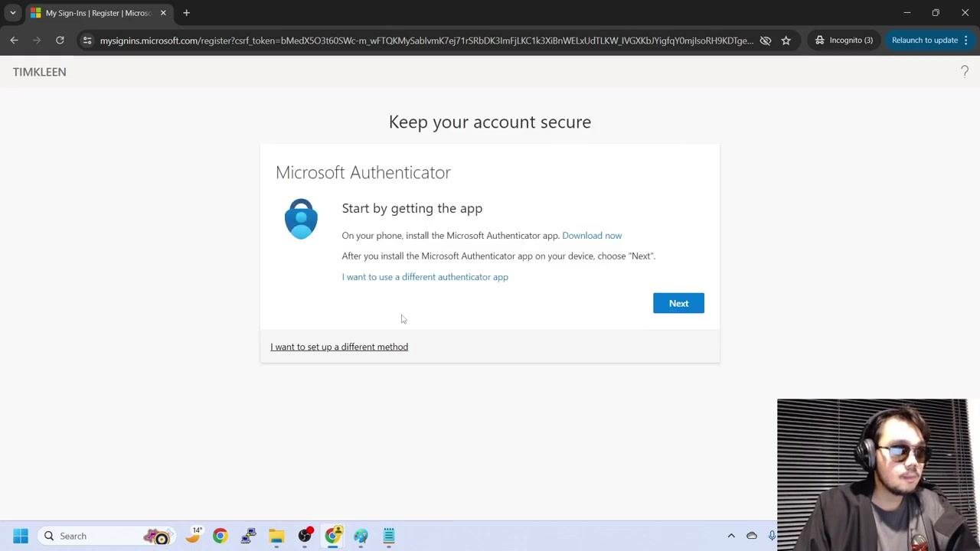The width and height of the screenshot is (980, 551).
Task: Click Relaunch to update button
Action: click(x=924, y=41)
